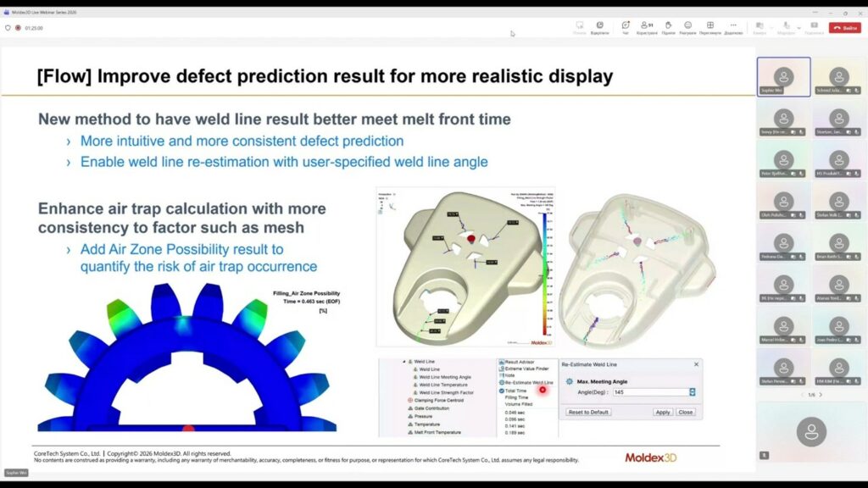This screenshot has height=488, width=868.
Task: Collapse the Weld Line tree node
Action: (407, 362)
